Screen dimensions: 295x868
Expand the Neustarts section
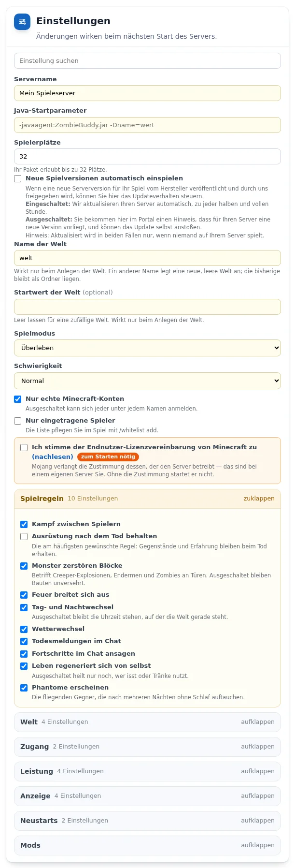pyautogui.click(x=147, y=821)
